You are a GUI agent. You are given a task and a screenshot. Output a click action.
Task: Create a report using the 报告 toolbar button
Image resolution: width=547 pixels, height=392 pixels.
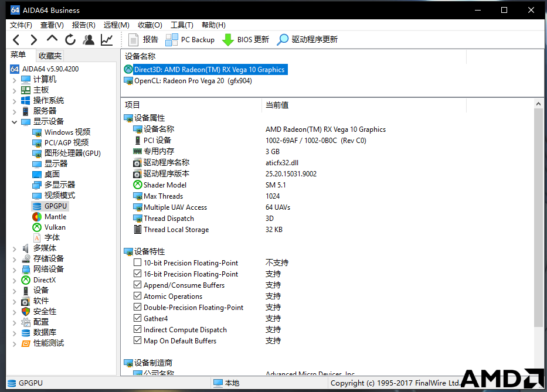pos(143,40)
